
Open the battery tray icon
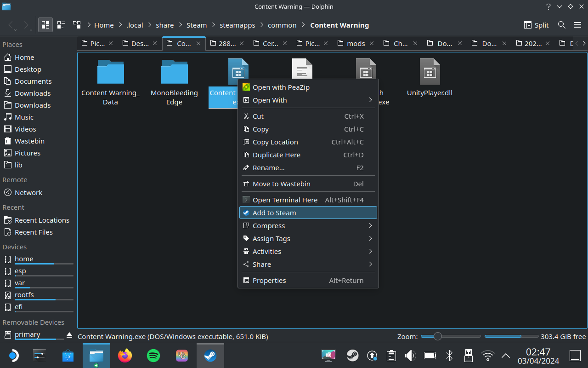[430, 356]
